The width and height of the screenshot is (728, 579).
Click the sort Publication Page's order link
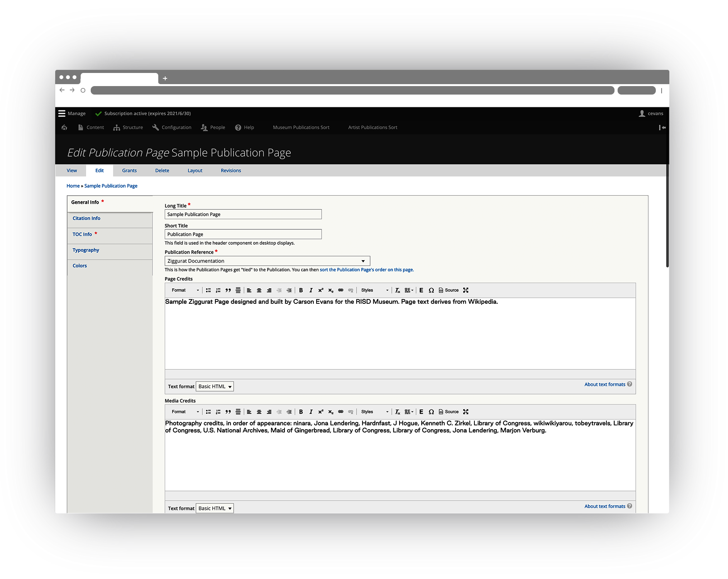point(366,270)
